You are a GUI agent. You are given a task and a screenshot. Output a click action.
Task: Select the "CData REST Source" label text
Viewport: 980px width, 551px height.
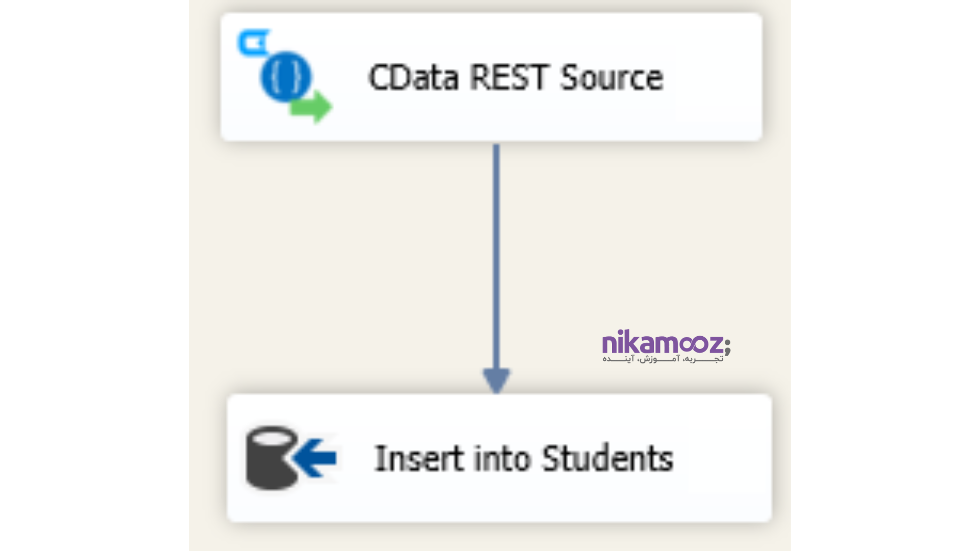[516, 78]
